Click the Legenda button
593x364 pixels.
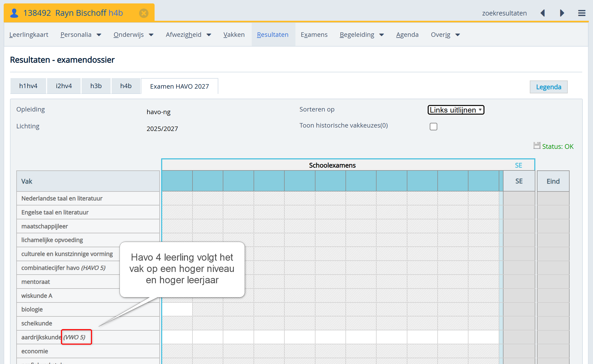548,87
